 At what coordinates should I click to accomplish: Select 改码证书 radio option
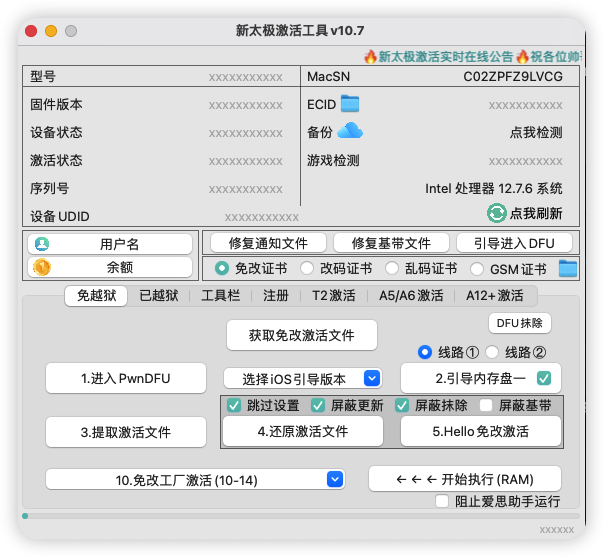pos(307,268)
